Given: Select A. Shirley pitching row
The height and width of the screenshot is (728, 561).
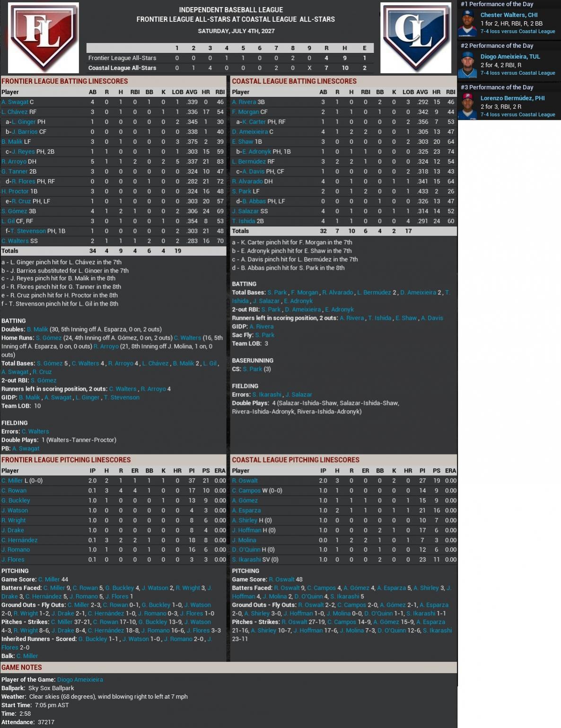Looking at the screenshot, I should pyautogui.click(x=344, y=520).
